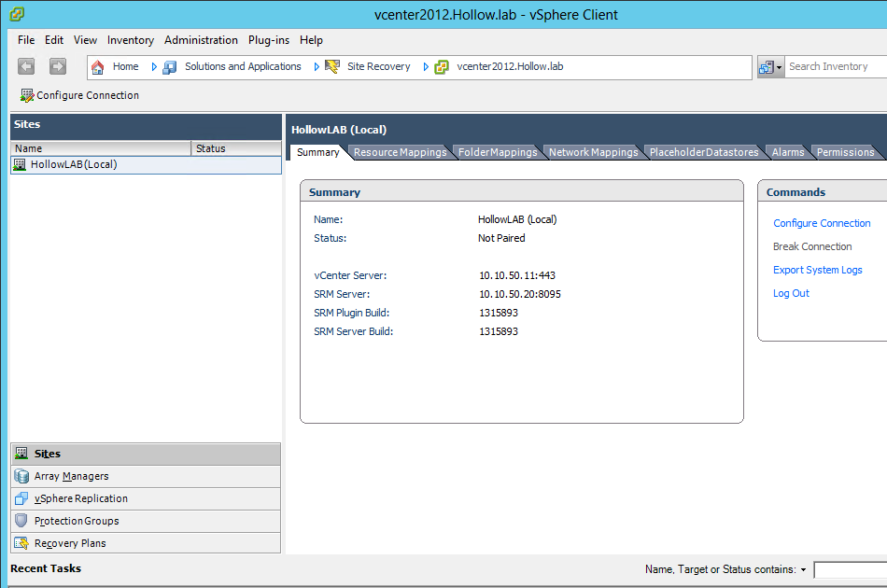
Task: Open Array Managers in the sidebar
Action: pos(71,476)
